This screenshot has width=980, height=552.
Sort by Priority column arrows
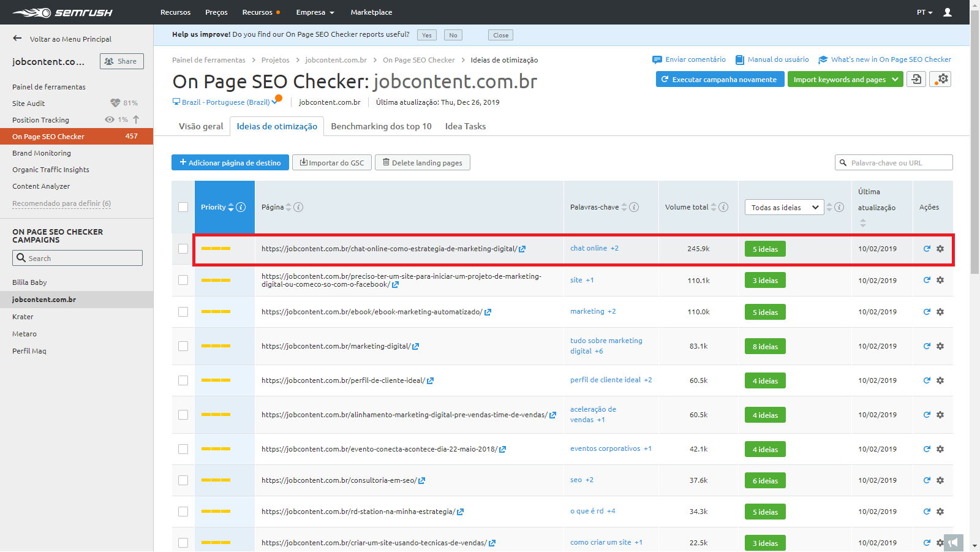(x=231, y=207)
